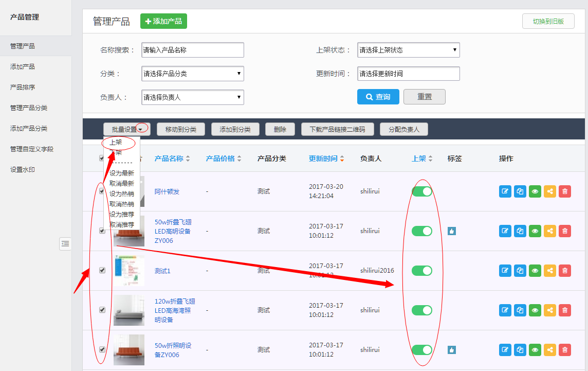Open the 上架状态 dropdown
Screen dimensions: 588x371
408,50
